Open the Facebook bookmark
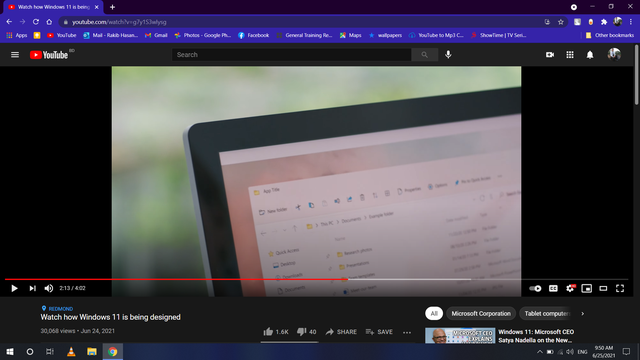This screenshot has width=640, height=360. [x=253, y=36]
